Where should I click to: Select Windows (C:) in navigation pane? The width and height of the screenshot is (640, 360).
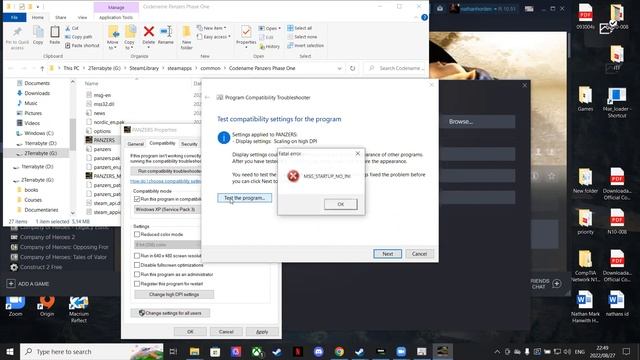38,133
